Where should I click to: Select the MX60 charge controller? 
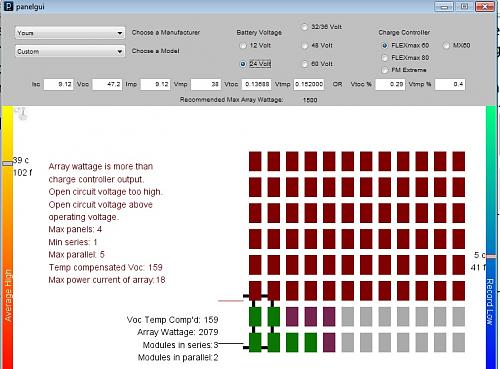point(446,46)
